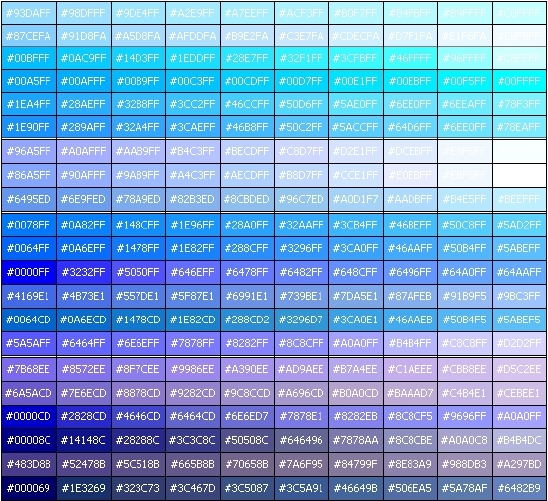Select the #A2E9FF color cell
Screen dimensions: 548x501
(x=193, y=13)
